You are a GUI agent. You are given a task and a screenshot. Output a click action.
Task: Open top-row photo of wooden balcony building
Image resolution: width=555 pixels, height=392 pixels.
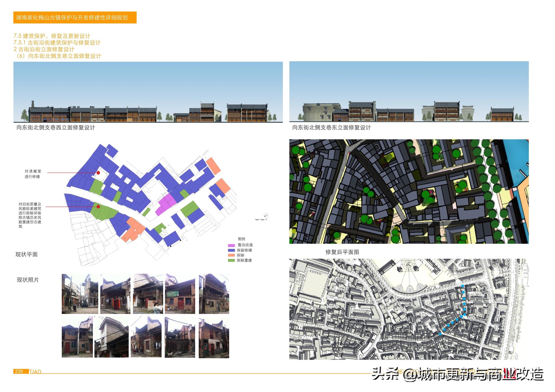pyautogui.click(x=214, y=294)
